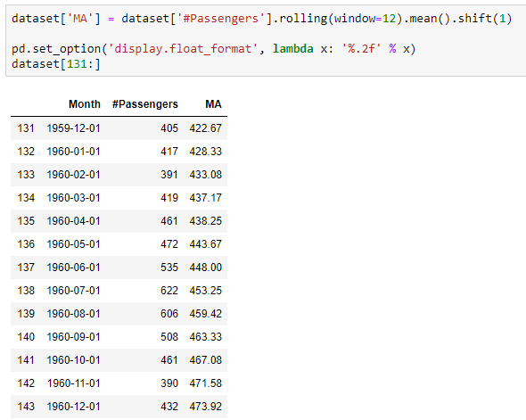Click date cell 1960-04-01
The image size is (526, 420).
[73, 221]
